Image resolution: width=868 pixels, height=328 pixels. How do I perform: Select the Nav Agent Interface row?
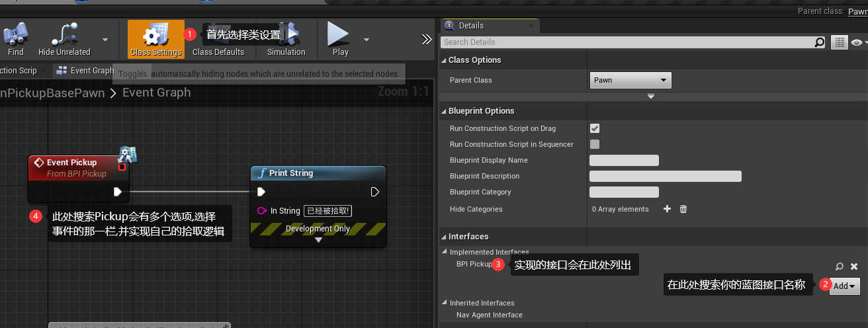[489, 315]
